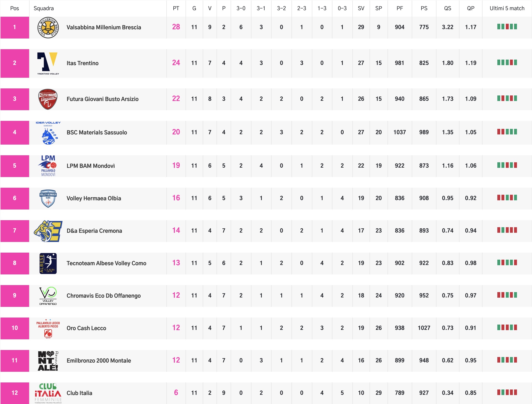
Task: Select the Club Italia Femminile logo
Action: 48,393
